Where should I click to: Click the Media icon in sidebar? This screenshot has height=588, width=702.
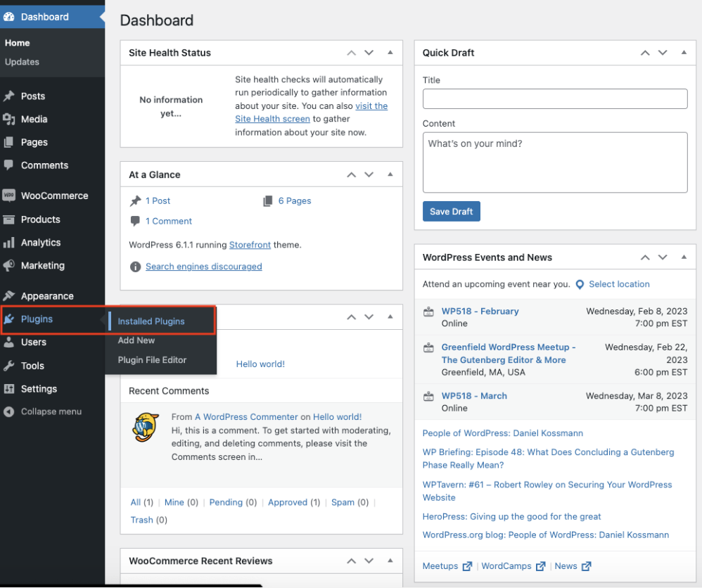(9, 119)
